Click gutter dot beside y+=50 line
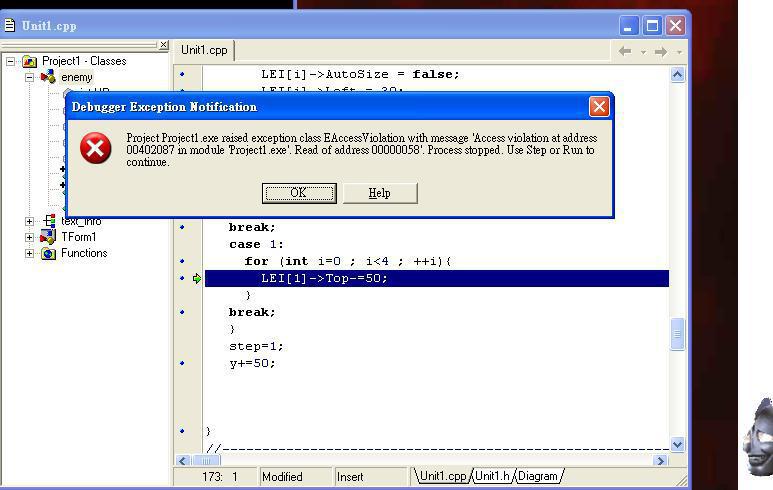773x490 pixels. [182, 363]
